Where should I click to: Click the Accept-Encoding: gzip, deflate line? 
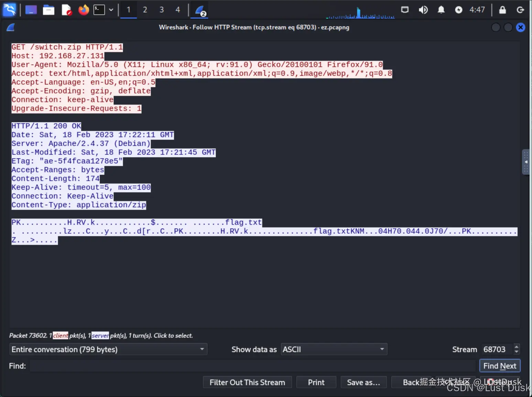pyautogui.click(x=81, y=91)
